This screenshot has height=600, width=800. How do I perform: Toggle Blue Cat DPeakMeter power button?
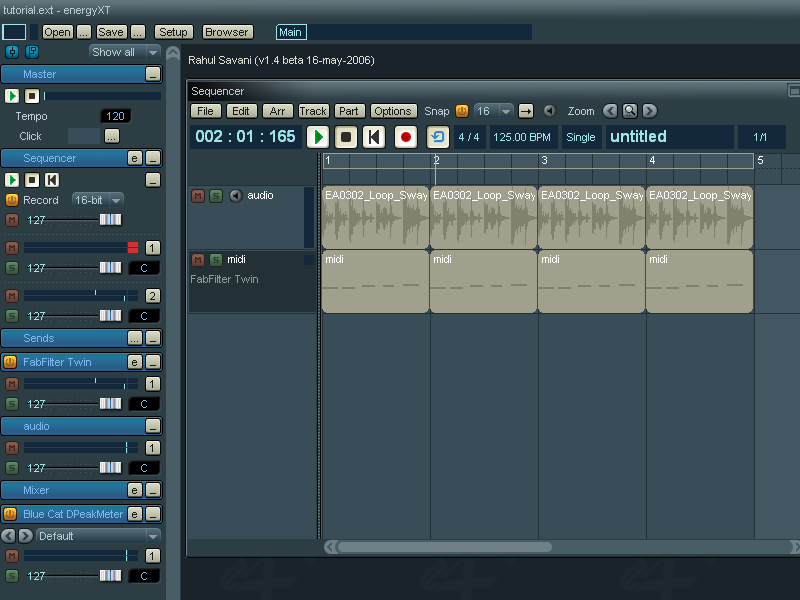pyautogui.click(x=10, y=514)
